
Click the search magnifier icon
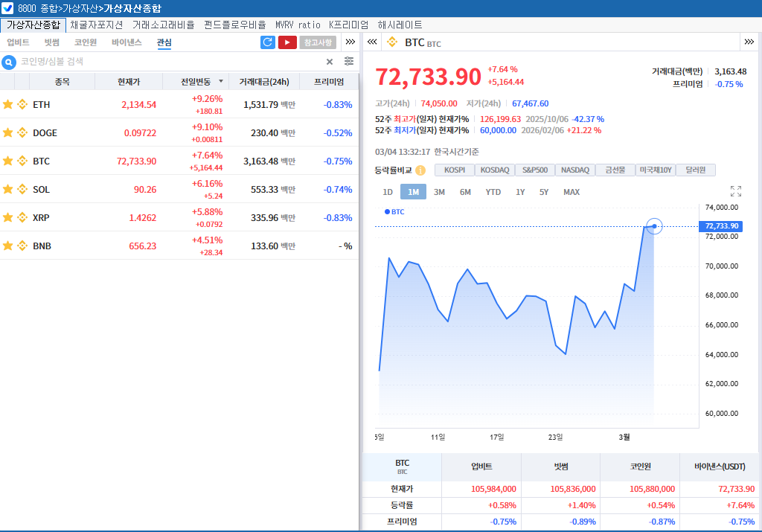tap(10, 62)
